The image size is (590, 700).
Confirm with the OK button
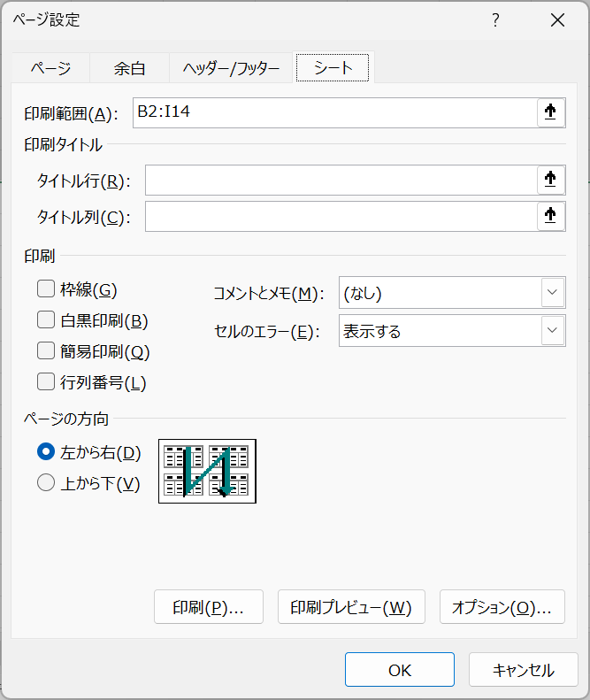pos(400,670)
